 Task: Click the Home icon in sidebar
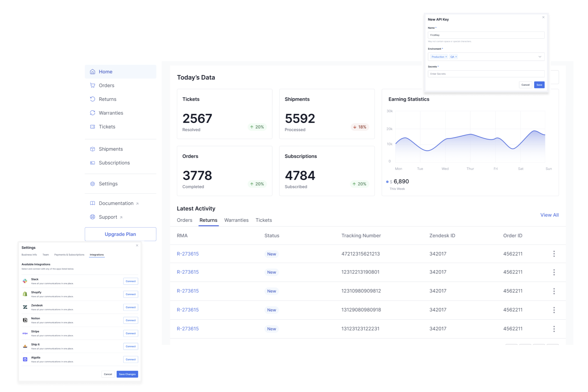pyautogui.click(x=93, y=72)
